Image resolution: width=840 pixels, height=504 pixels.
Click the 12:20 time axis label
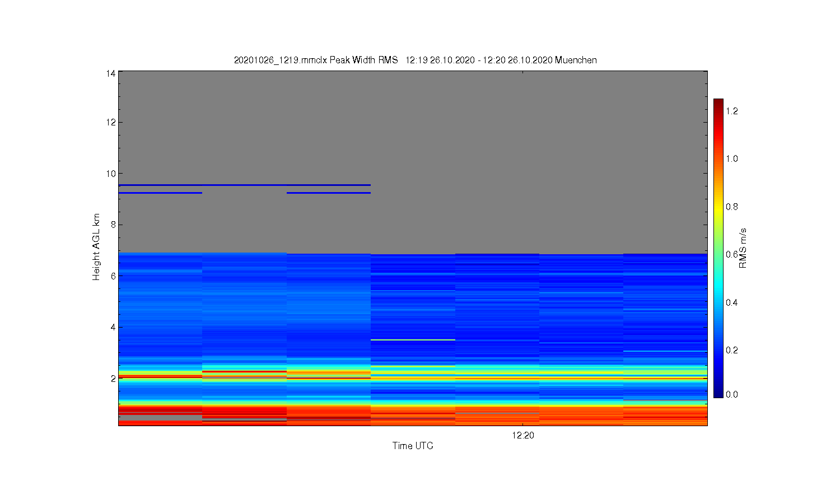coord(522,435)
